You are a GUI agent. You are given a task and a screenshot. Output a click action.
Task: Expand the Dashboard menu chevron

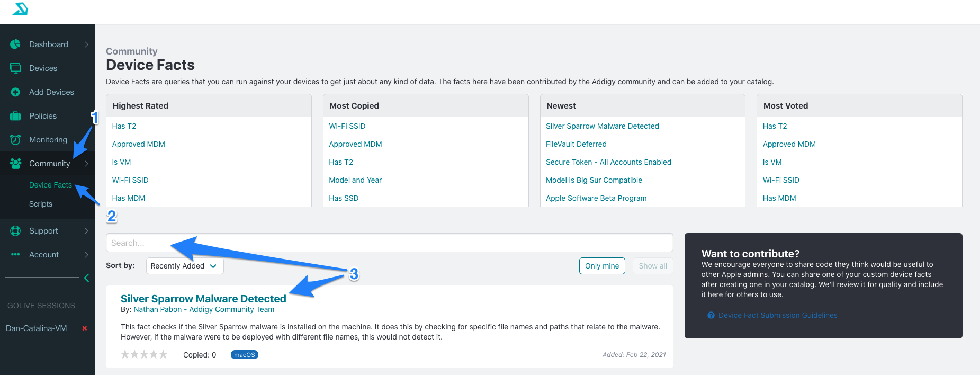[86, 44]
